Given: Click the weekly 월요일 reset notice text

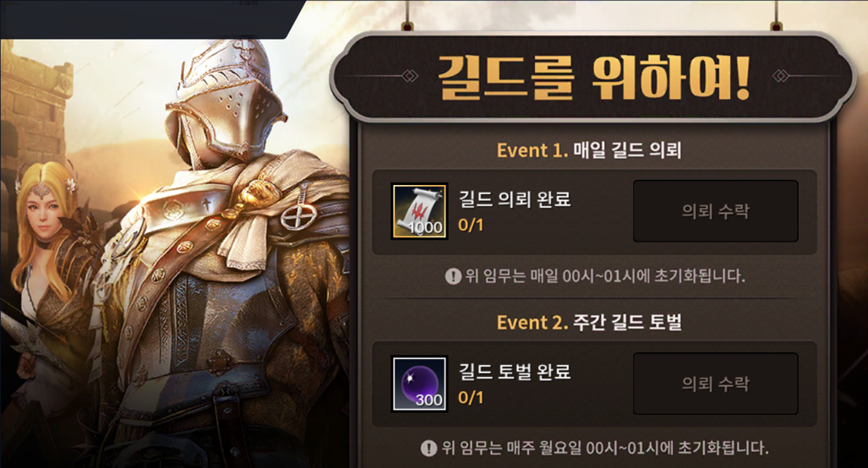Looking at the screenshot, I should coord(605,448).
